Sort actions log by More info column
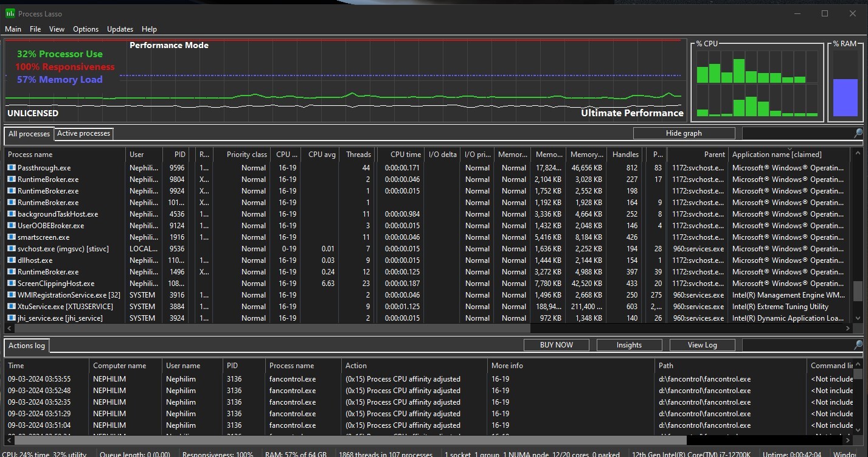This screenshot has height=457, width=868. pos(571,366)
